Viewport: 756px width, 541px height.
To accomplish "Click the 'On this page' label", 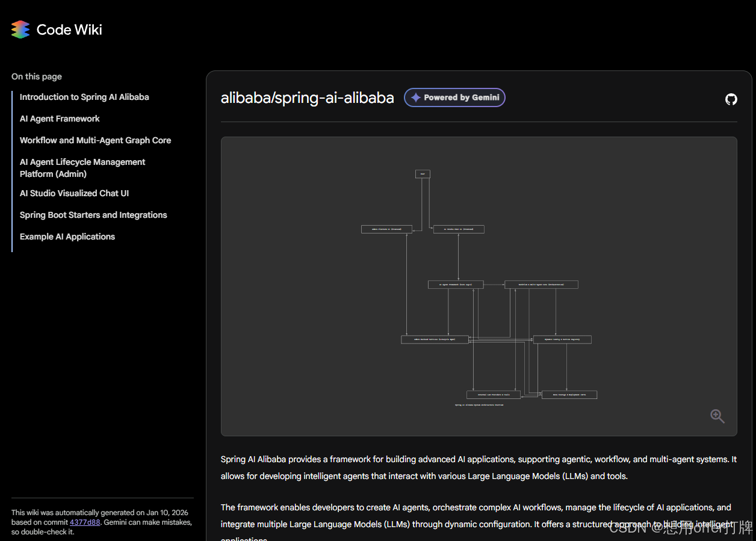I will pyautogui.click(x=37, y=76).
